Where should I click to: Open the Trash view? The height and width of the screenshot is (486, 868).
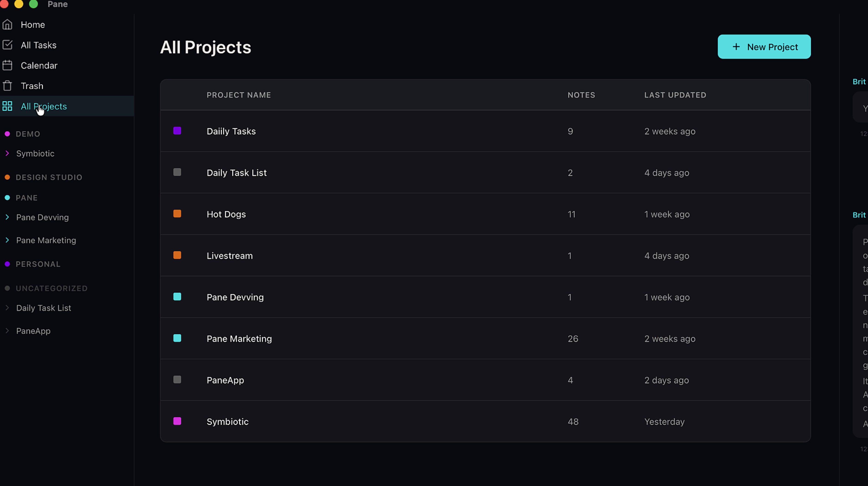67,86
